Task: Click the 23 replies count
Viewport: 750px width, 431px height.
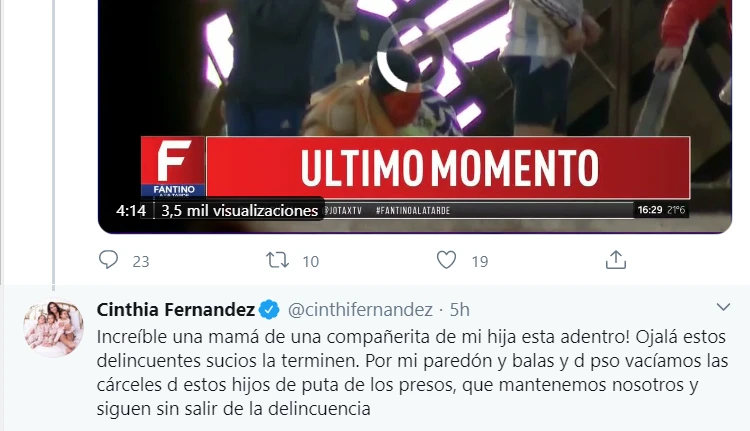Action: 141,262
